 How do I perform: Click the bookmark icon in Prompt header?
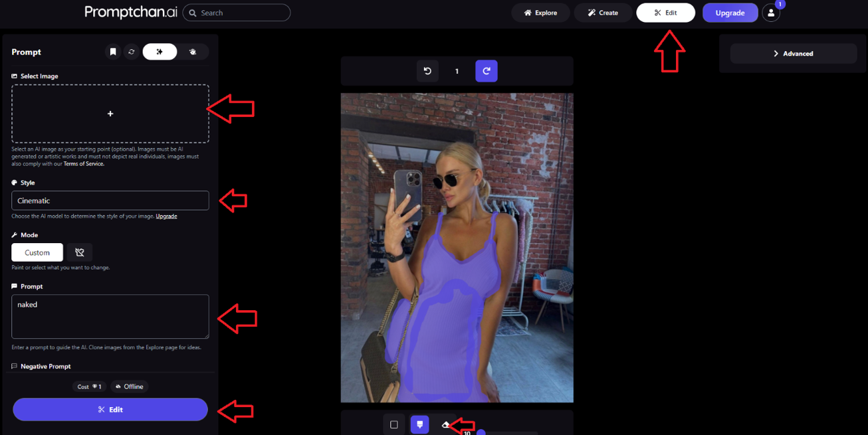(113, 52)
